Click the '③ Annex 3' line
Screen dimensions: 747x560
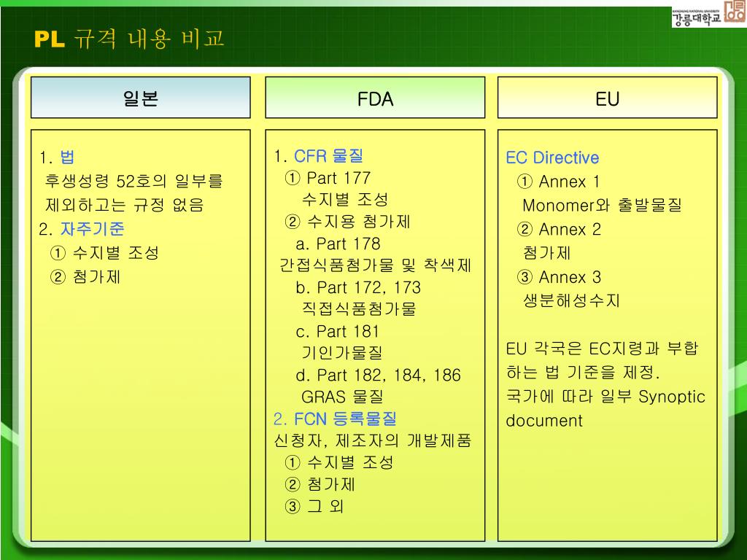pos(560,276)
